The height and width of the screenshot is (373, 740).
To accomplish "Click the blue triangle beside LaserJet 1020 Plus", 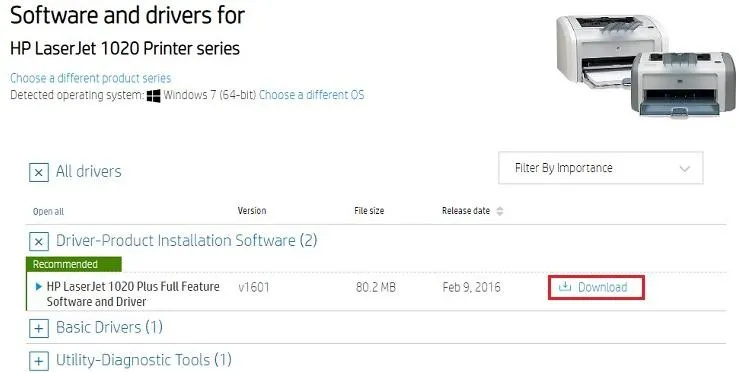I will point(39,287).
